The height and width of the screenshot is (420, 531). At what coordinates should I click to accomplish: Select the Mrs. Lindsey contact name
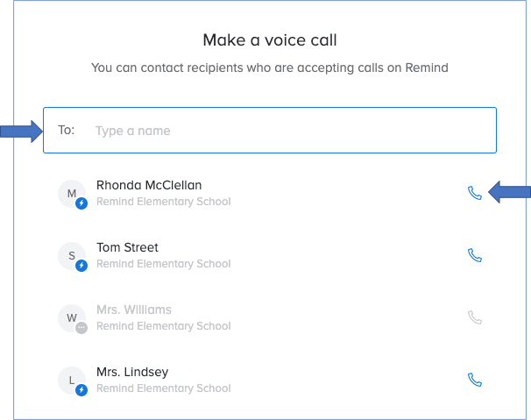(x=132, y=373)
